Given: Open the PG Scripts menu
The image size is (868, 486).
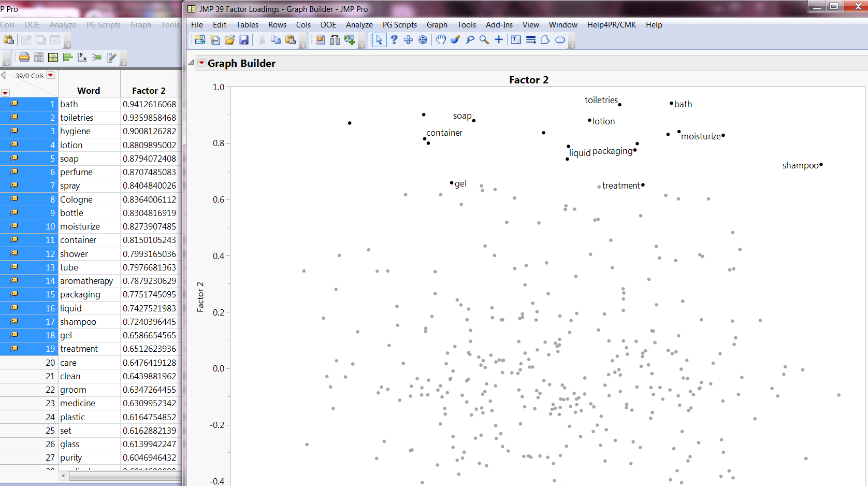Looking at the screenshot, I should tap(399, 24).
